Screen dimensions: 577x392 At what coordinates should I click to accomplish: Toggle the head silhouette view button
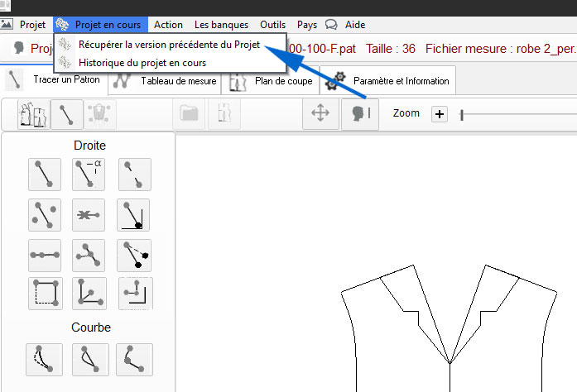point(360,114)
